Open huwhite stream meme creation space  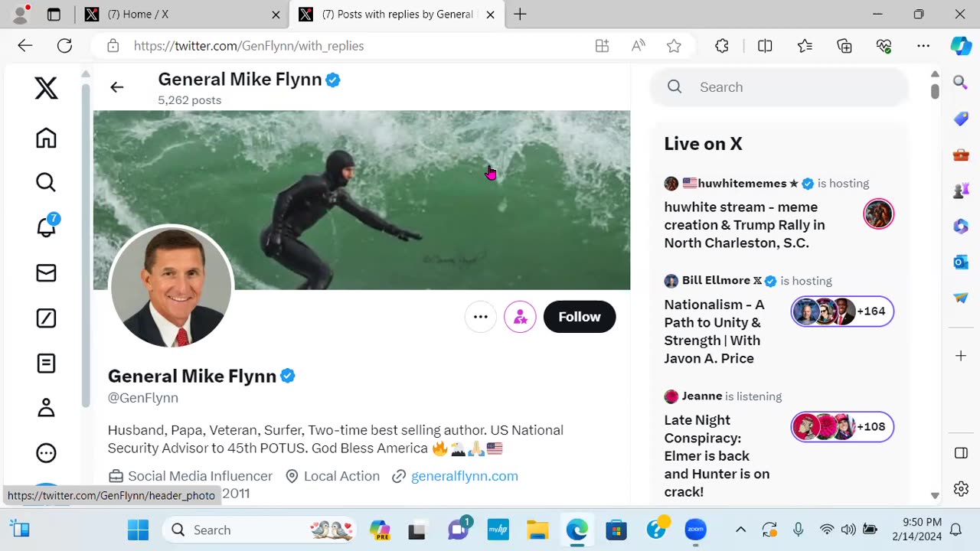(744, 225)
